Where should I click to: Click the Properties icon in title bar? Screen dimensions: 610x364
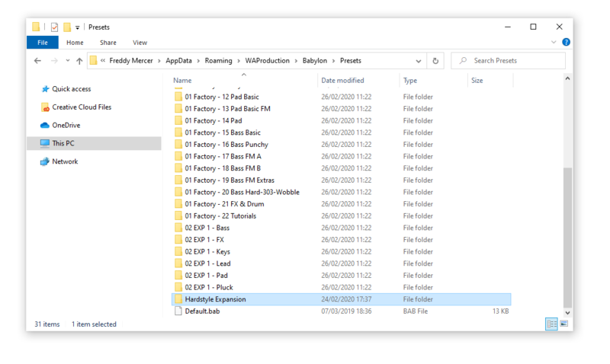(54, 27)
